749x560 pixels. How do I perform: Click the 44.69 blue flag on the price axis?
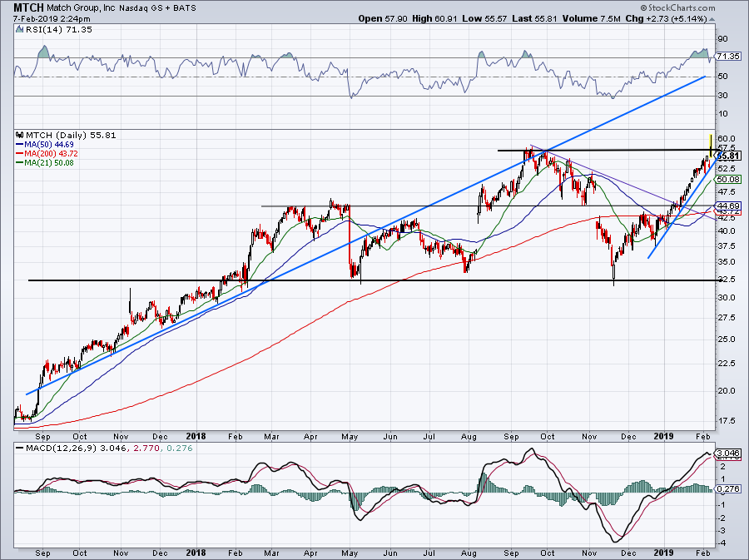pyautogui.click(x=728, y=206)
